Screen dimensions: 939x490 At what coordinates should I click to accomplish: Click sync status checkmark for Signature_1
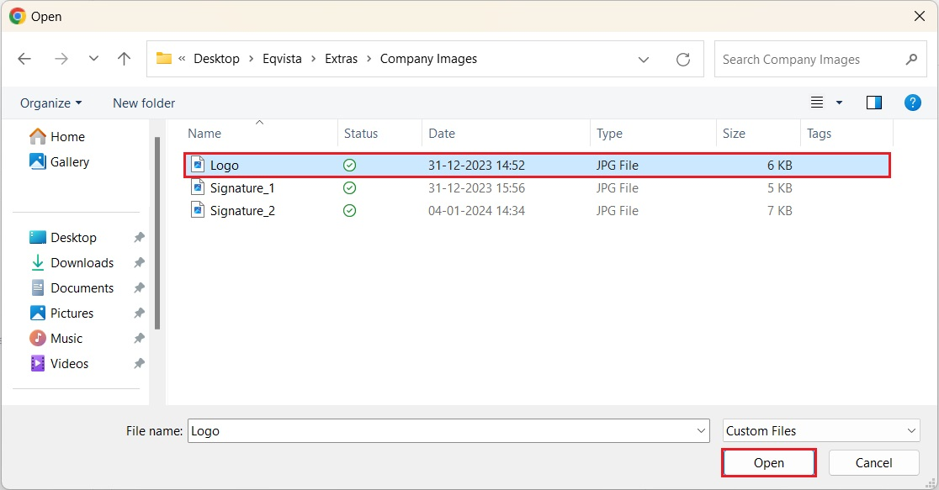tap(349, 188)
